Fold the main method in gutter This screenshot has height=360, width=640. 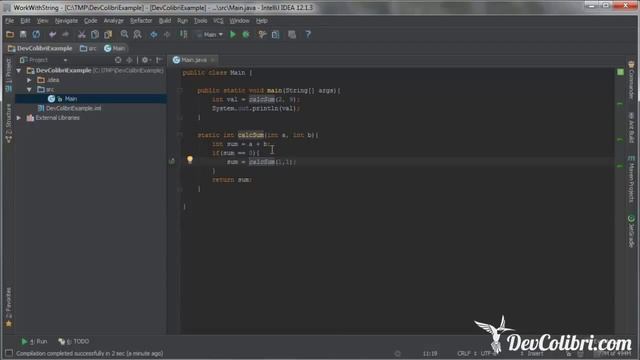180,90
